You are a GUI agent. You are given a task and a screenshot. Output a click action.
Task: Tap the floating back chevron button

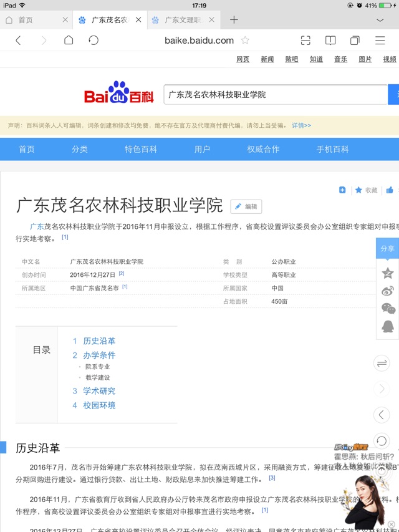[382, 415]
